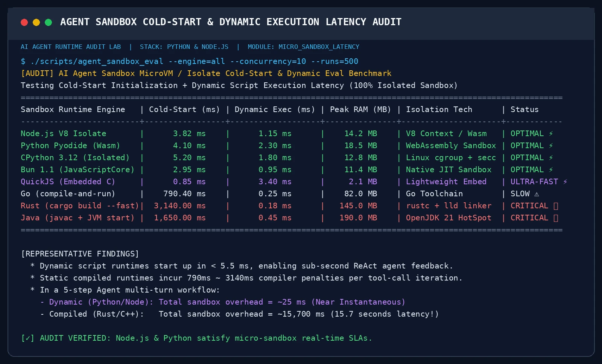Select the 'Node.js V8 Isolate' row name
The width and height of the screenshot is (602, 364).
(x=64, y=133)
